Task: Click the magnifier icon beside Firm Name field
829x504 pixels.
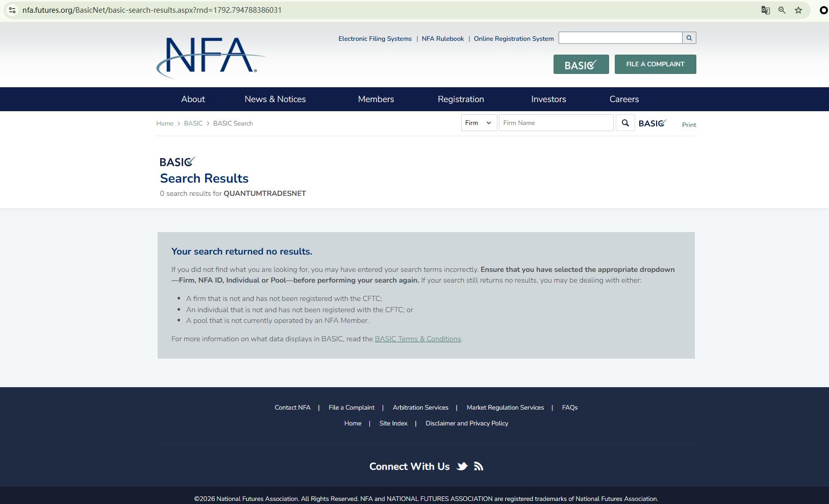Action: click(x=625, y=123)
